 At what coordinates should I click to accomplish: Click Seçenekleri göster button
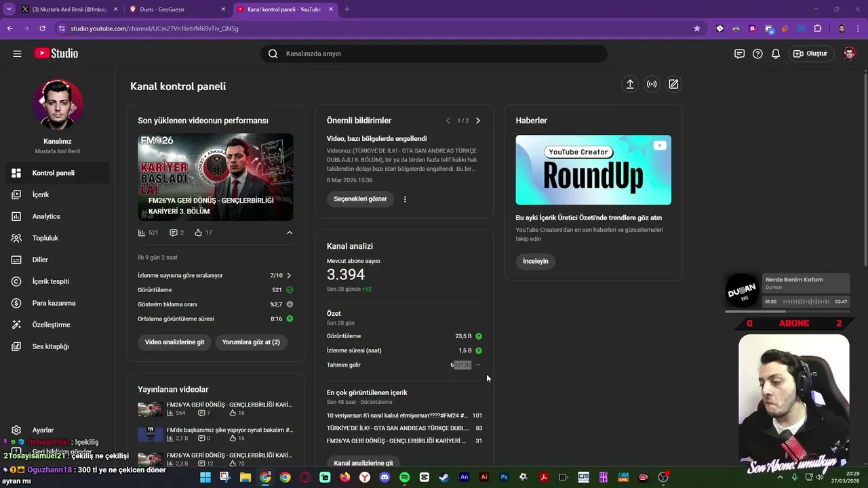(360, 199)
